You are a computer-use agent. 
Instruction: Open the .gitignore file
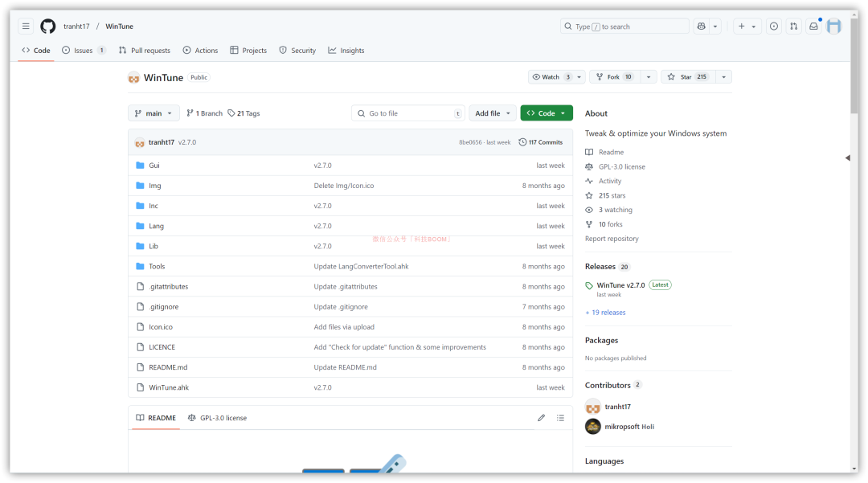pos(163,307)
